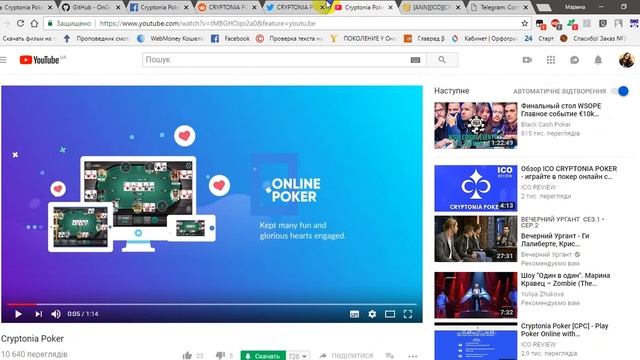
Task: Open video player settings gear
Action: pyautogui.click(x=372, y=314)
